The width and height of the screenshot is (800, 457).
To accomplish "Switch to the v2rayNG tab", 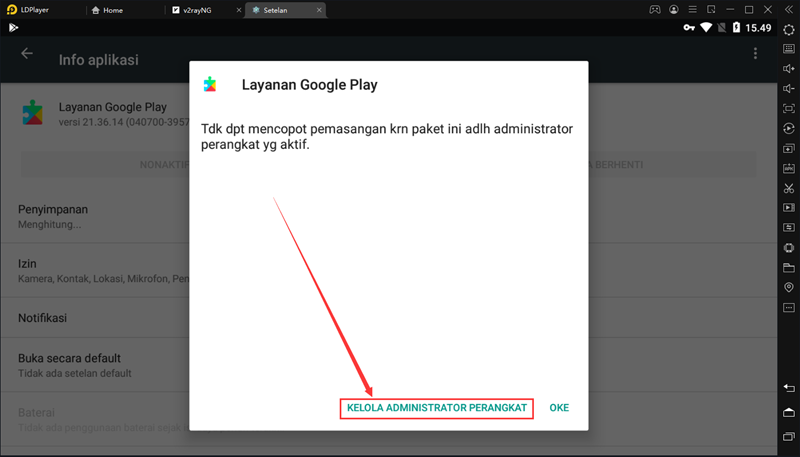I will pos(197,10).
